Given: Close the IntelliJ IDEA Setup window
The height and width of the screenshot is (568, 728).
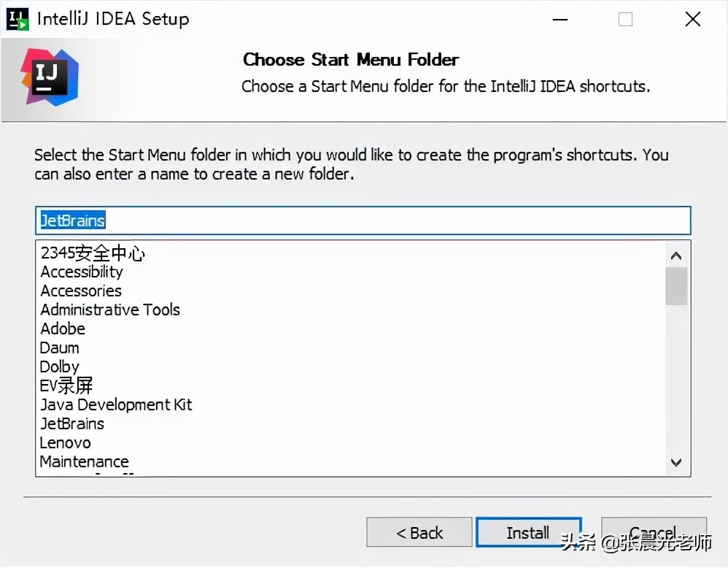Looking at the screenshot, I should point(692,20).
